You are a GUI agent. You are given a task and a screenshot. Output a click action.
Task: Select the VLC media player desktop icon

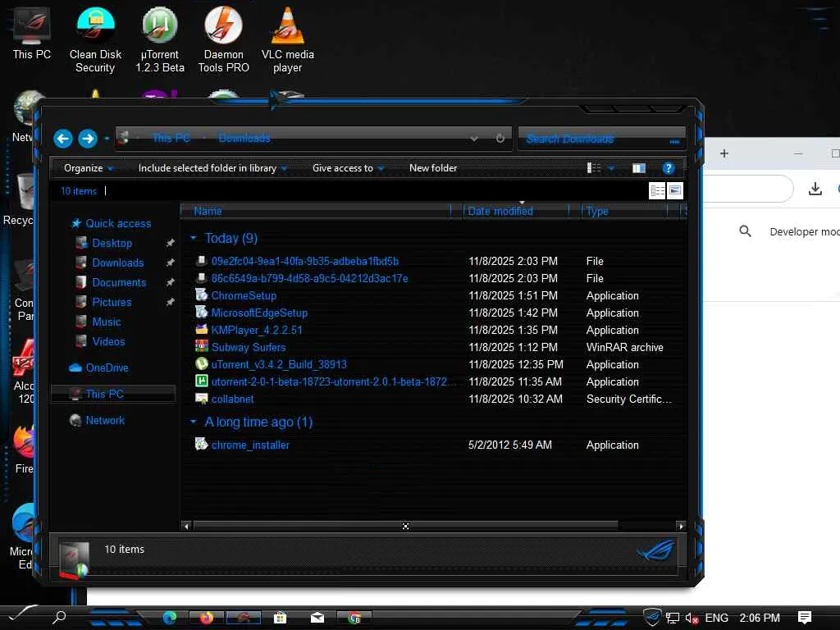point(288,40)
